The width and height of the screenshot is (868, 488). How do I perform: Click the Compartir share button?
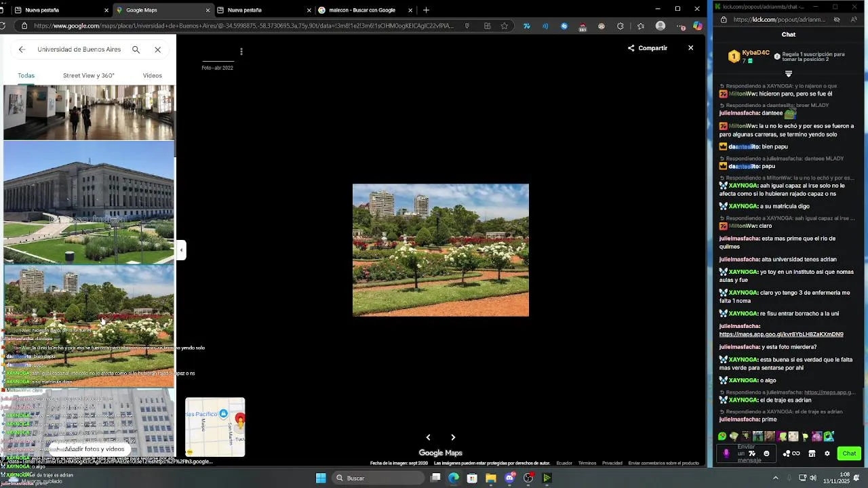pyautogui.click(x=648, y=48)
